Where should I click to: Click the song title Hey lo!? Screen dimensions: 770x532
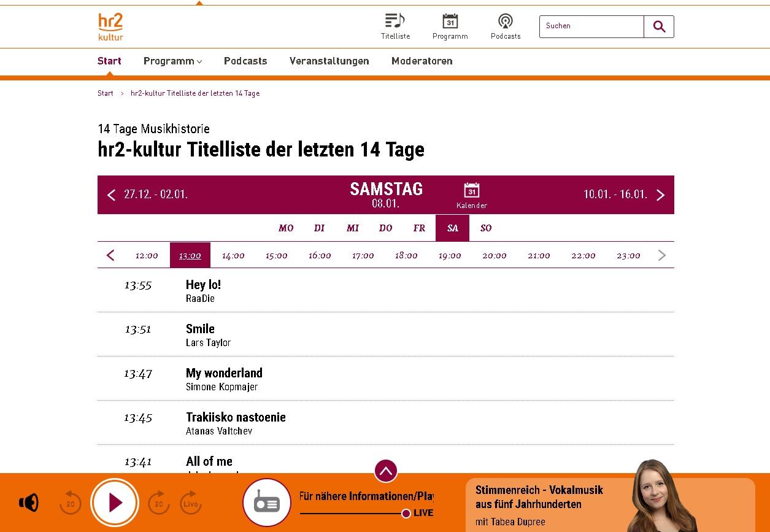203,285
